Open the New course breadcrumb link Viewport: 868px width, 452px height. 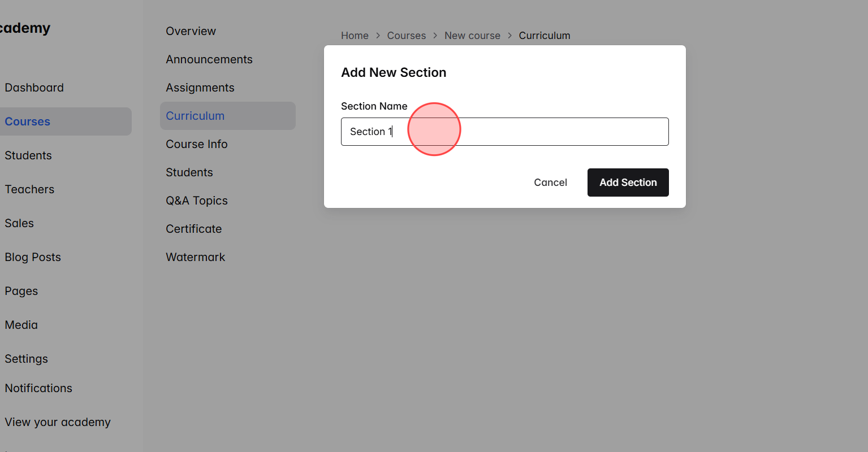coord(472,35)
